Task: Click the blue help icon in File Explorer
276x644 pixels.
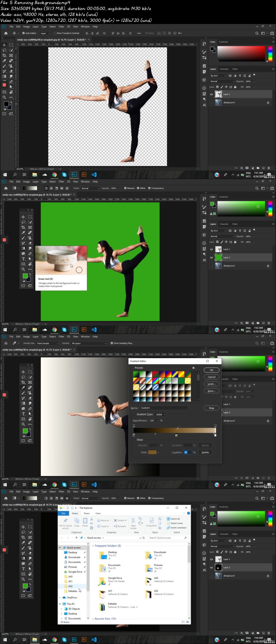Action: (x=189, y=513)
